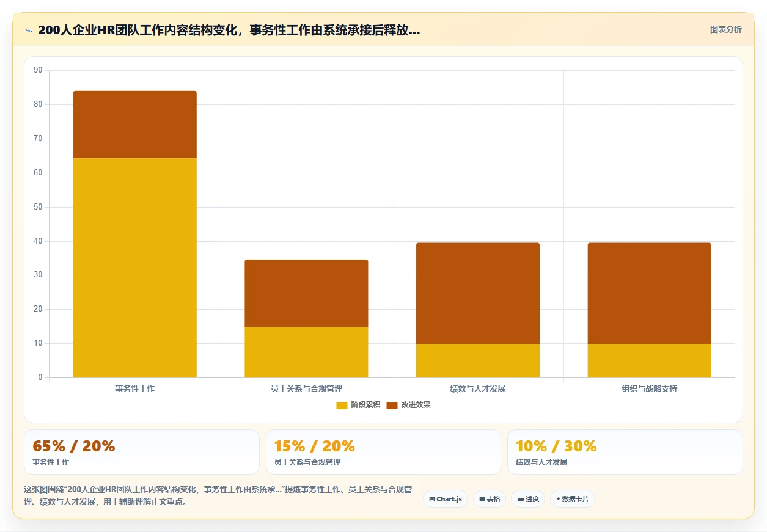Click the chart title starting with 200人企业HR
Screen dimensions: 767x532
(x=229, y=31)
